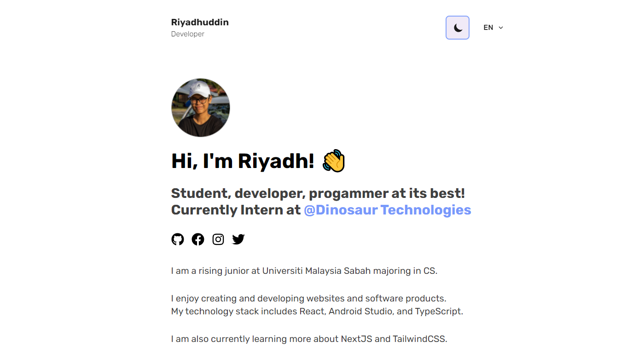Open the Instagram icon link
Viewport: 644px width, 359px height.
218,239
